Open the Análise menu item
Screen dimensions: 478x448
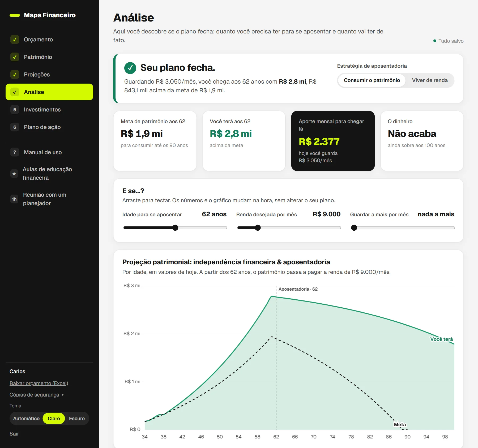[x=49, y=92]
